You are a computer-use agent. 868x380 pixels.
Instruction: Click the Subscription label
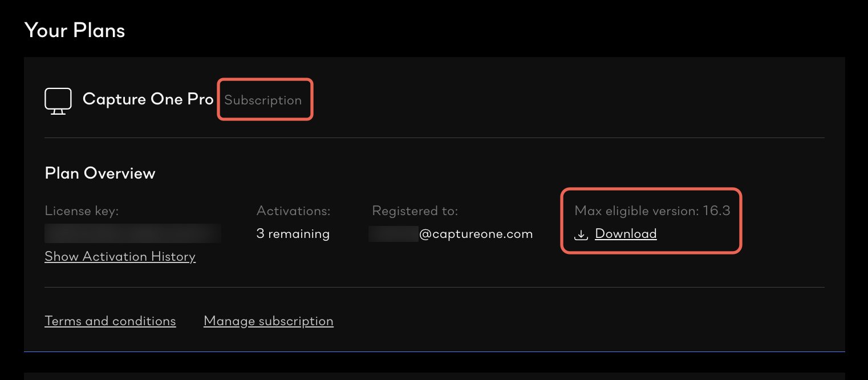[x=263, y=100]
